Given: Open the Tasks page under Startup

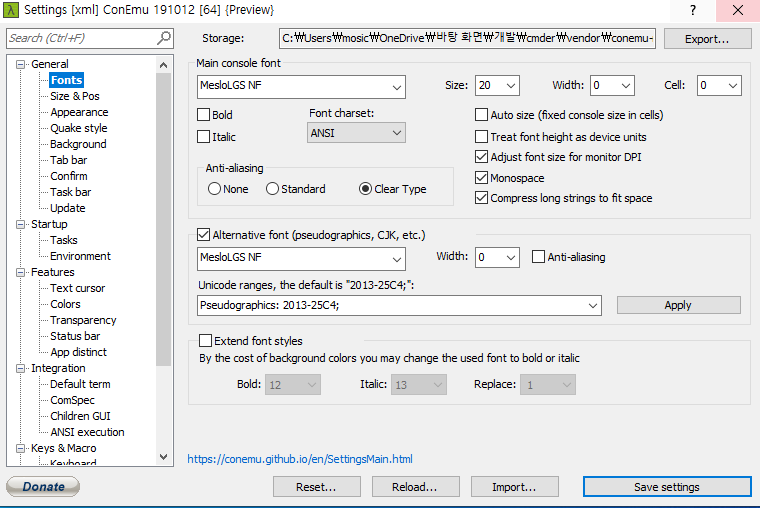Looking at the screenshot, I should (63, 240).
